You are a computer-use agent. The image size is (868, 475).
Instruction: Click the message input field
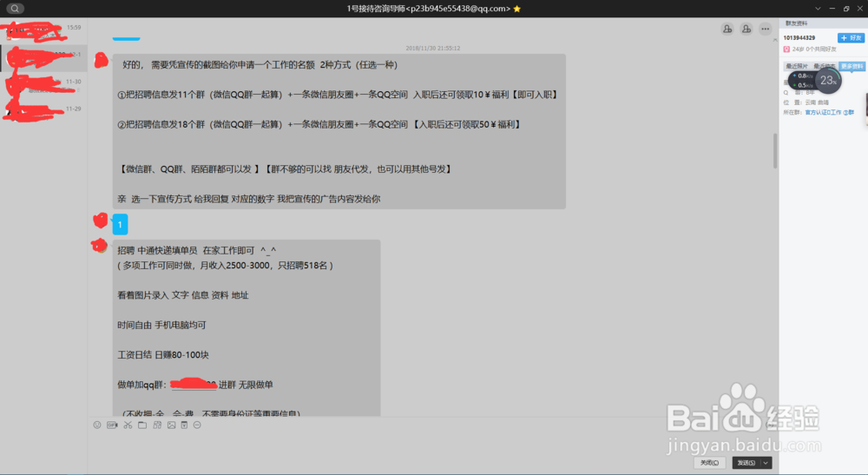[x=433, y=443]
